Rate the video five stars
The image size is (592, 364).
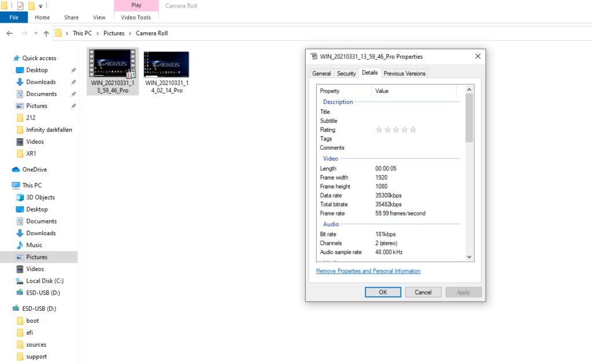coord(413,130)
